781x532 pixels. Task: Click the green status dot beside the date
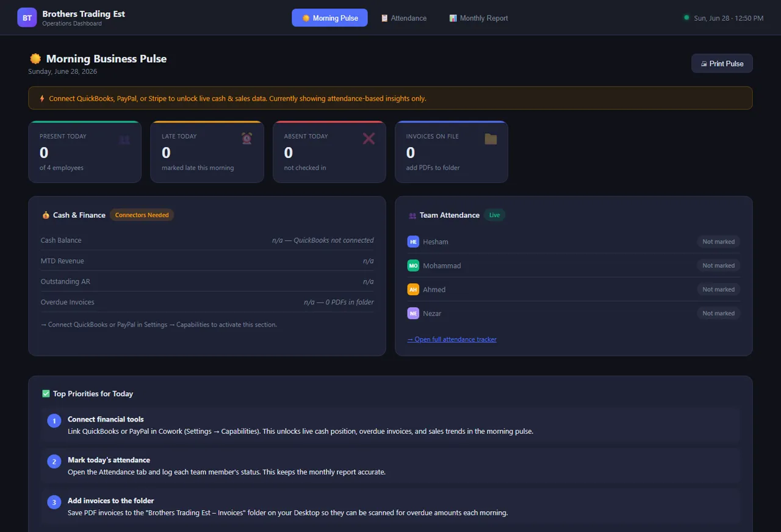[686, 18]
